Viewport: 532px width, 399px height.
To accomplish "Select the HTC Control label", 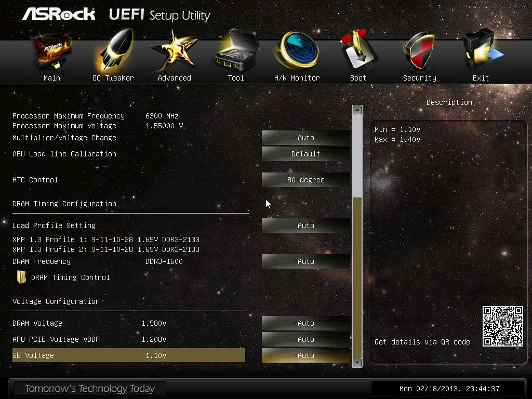I will coord(35,180).
